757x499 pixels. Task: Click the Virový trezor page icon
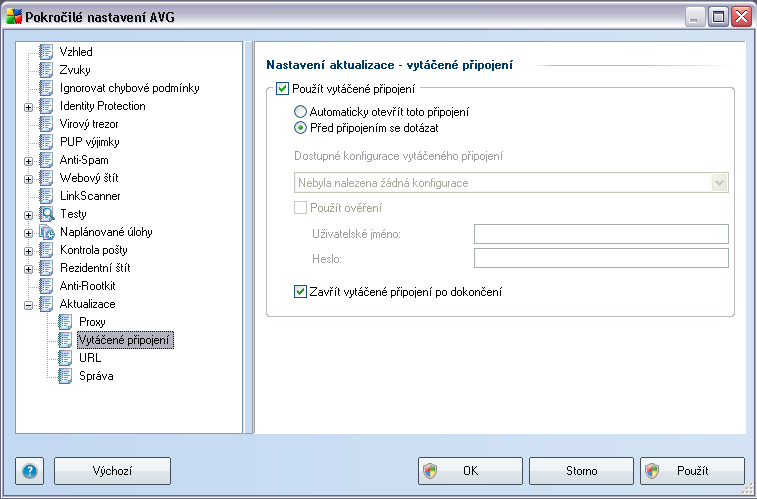(x=46, y=124)
